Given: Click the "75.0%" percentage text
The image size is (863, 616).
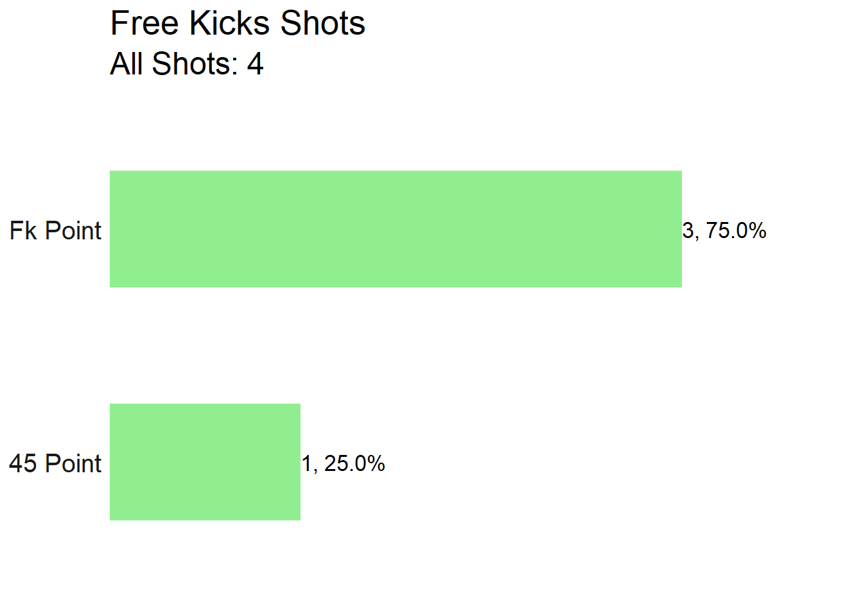Looking at the screenshot, I should [x=736, y=230].
